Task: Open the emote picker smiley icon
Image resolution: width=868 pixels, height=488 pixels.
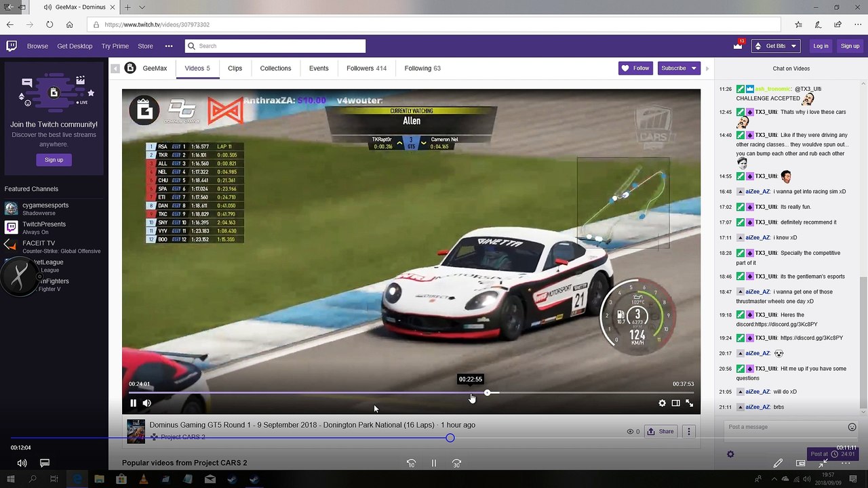Action: click(x=852, y=427)
